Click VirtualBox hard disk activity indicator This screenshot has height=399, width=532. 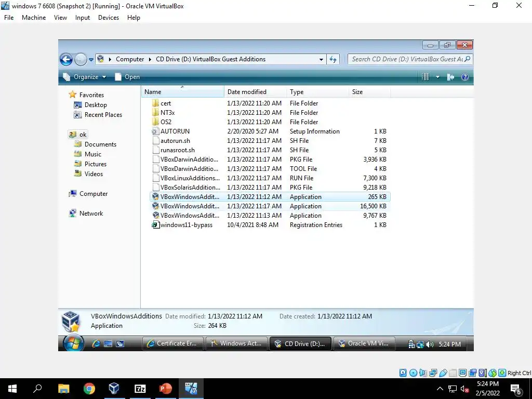tap(403, 373)
